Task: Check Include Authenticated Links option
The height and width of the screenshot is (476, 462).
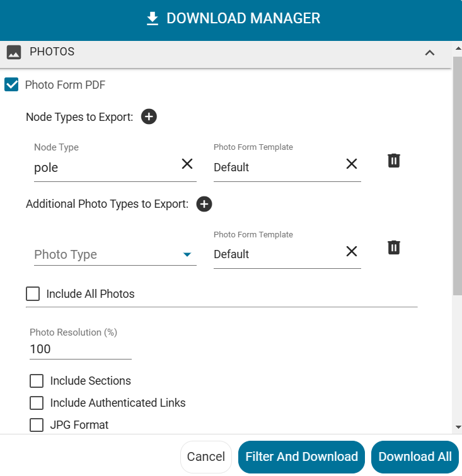Action: [37, 403]
